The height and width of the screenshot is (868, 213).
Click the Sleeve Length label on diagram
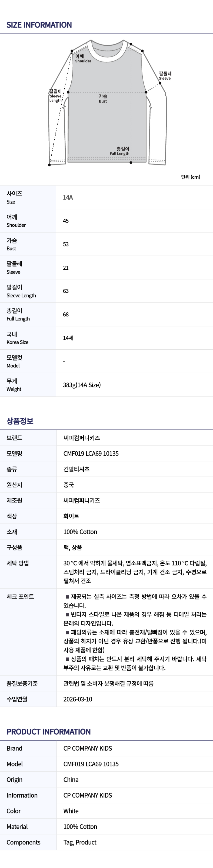pos(56,96)
